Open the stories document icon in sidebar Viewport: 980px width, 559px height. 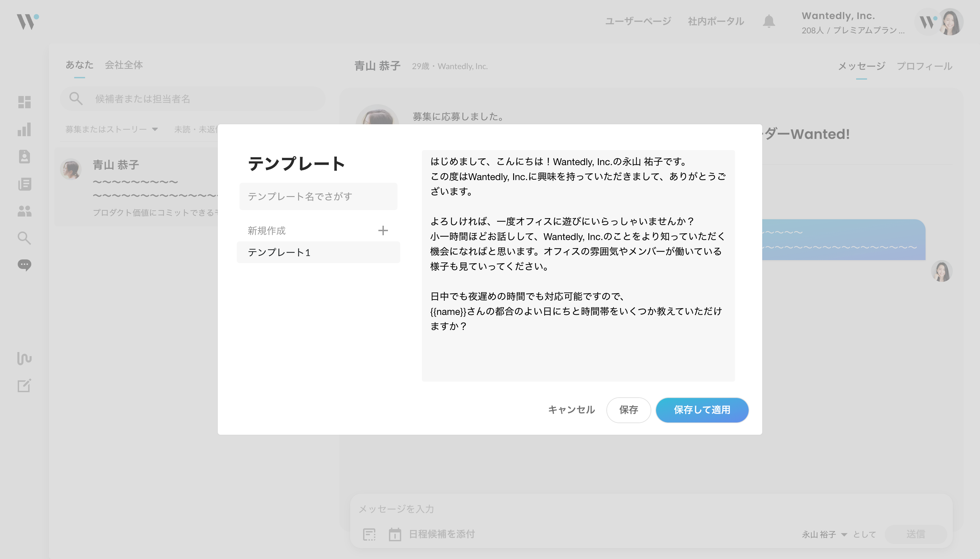click(x=24, y=184)
